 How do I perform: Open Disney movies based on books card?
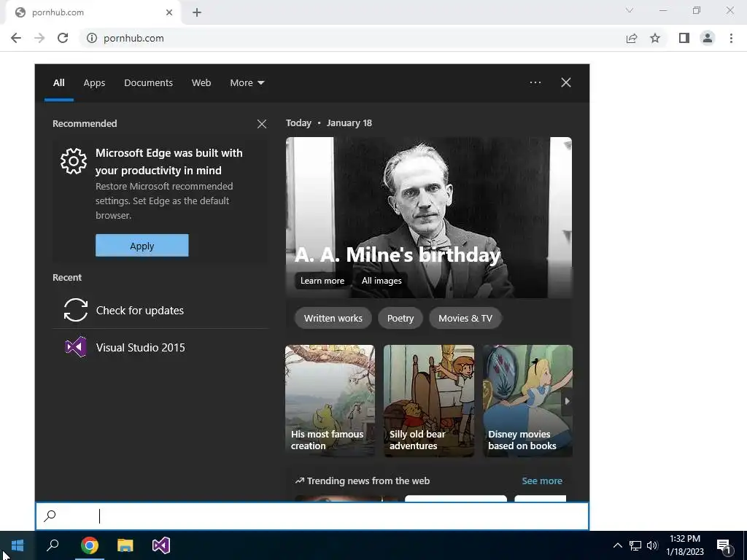pyautogui.click(x=527, y=401)
